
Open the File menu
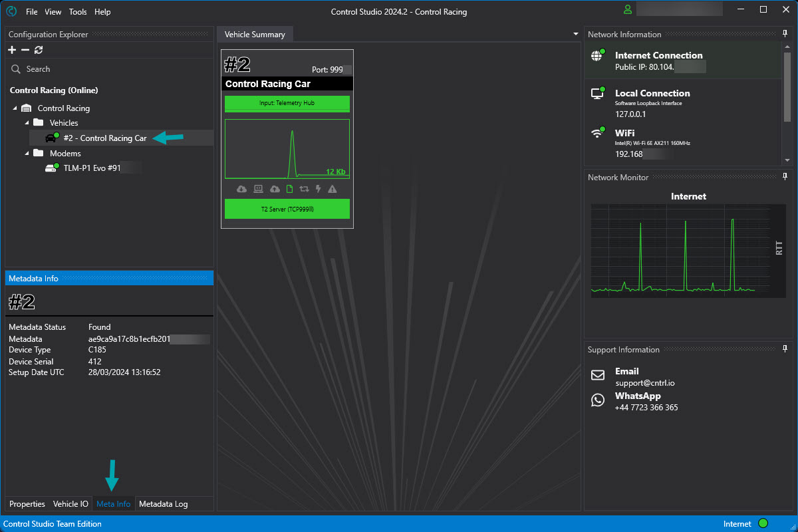32,12
